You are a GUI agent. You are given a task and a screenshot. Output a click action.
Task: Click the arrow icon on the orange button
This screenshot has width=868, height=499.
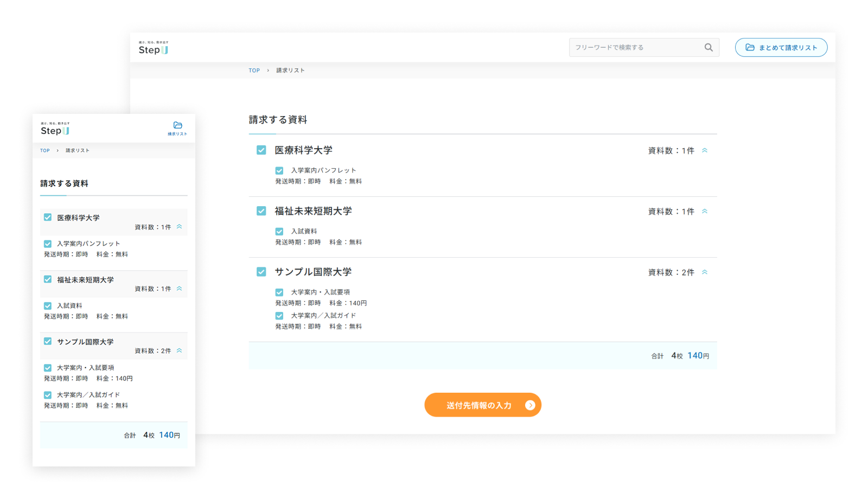pos(530,405)
